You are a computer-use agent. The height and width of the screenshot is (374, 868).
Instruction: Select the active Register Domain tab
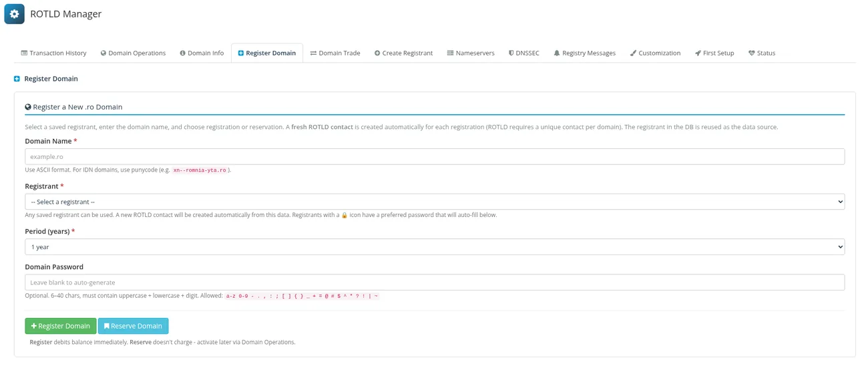[x=267, y=53]
